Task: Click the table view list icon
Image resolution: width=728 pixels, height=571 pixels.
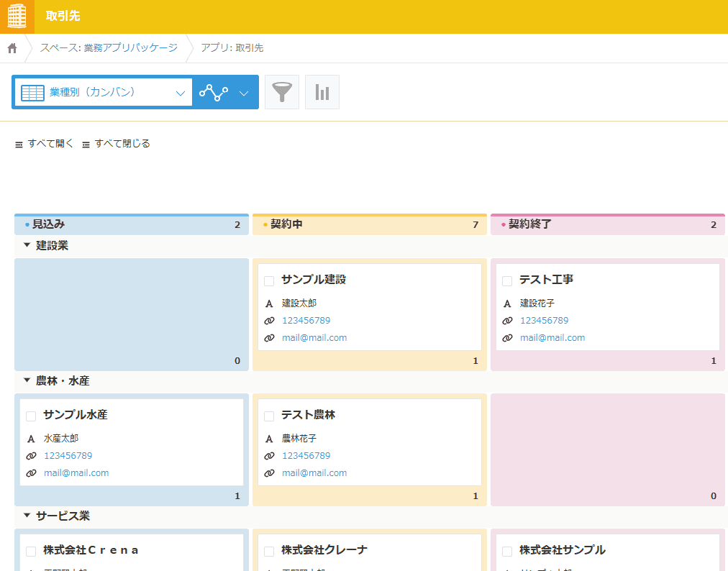Action: [x=32, y=93]
